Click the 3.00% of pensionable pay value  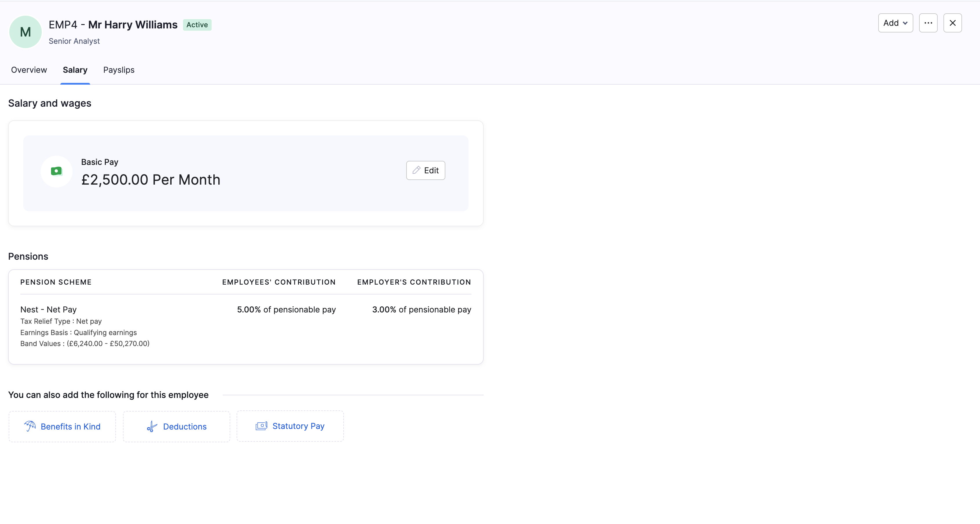(x=422, y=310)
